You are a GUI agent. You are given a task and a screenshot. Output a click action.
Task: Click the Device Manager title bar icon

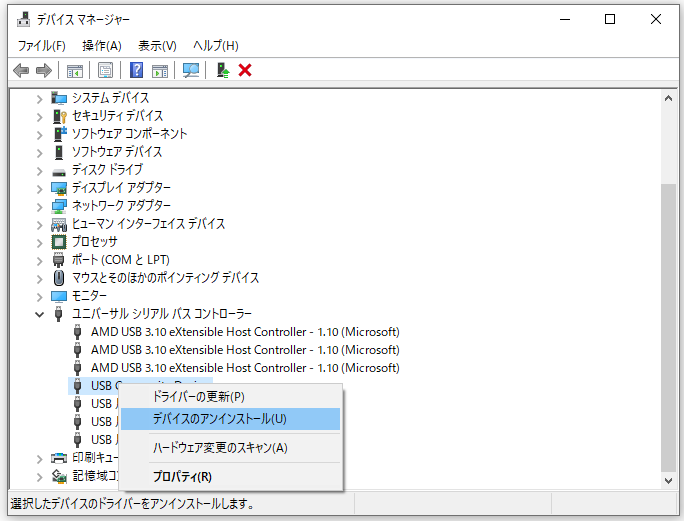[x=24, y=19]
